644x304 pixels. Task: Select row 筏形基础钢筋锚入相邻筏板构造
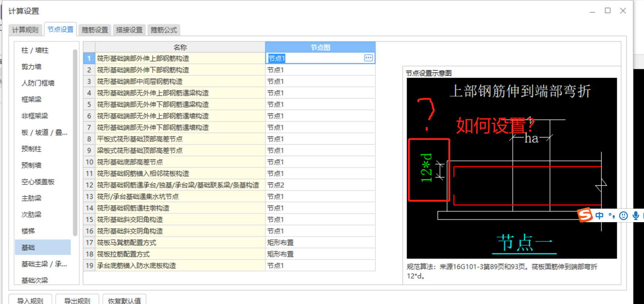click(x=180, y=174)
